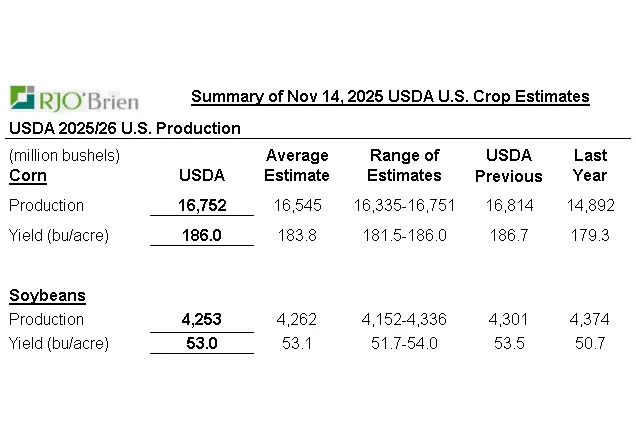Select soybean production value 4,253
The width and height of the screenshot is (636, 430).
pos(202,319)
